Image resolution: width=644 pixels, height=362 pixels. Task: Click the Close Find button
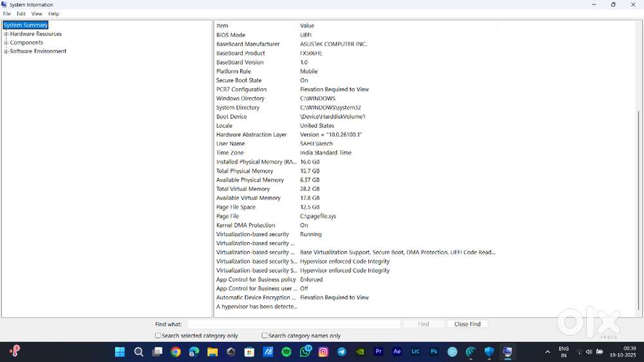pyautogui.click(x=467, y=324)
